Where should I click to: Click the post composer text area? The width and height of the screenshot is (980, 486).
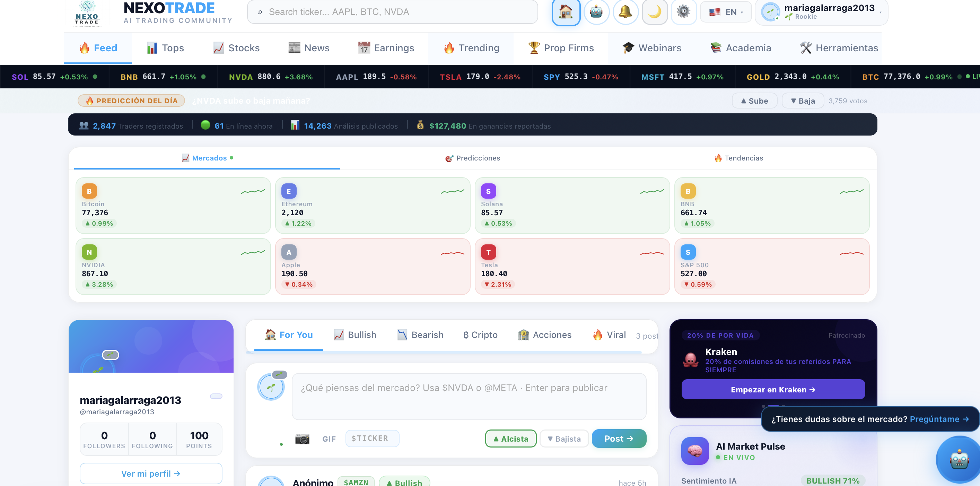469,396
